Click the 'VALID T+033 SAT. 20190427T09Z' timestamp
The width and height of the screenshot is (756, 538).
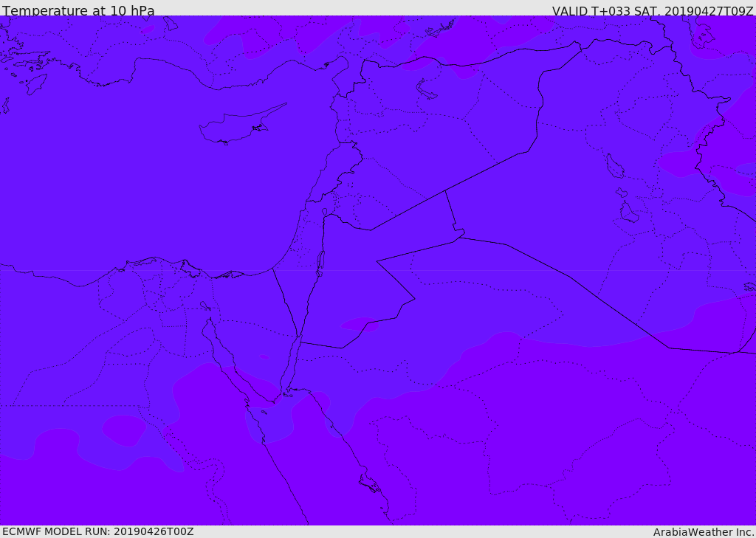tap(653, 10)
